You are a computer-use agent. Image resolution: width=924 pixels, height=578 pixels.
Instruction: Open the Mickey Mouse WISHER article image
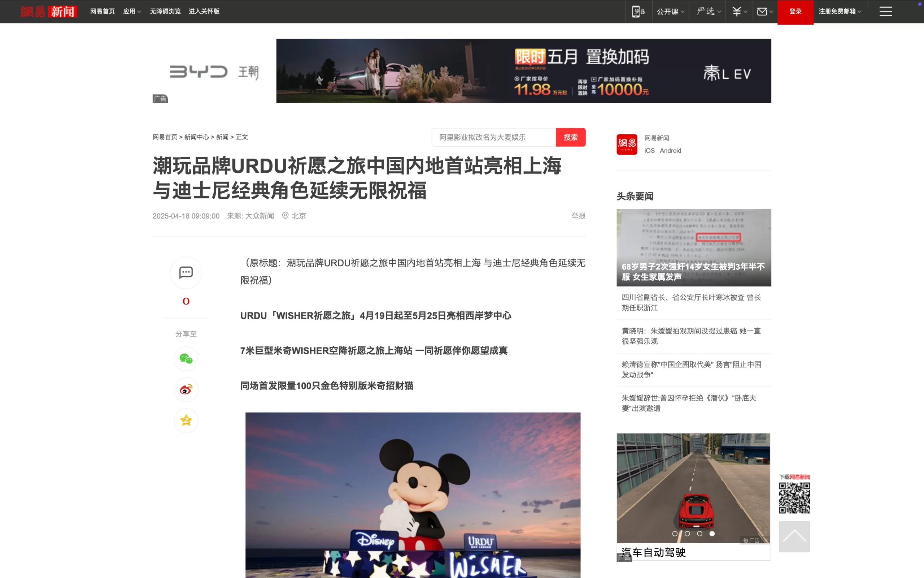pos(413,495)
